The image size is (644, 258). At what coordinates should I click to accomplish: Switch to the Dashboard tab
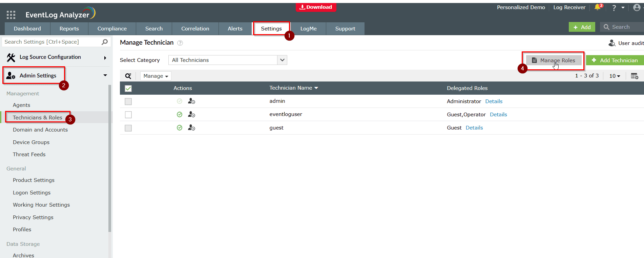(27, 29)
